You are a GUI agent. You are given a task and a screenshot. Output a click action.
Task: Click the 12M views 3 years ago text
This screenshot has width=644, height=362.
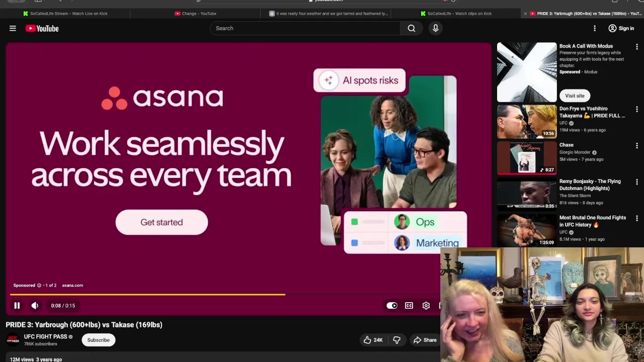pos(36,359)
